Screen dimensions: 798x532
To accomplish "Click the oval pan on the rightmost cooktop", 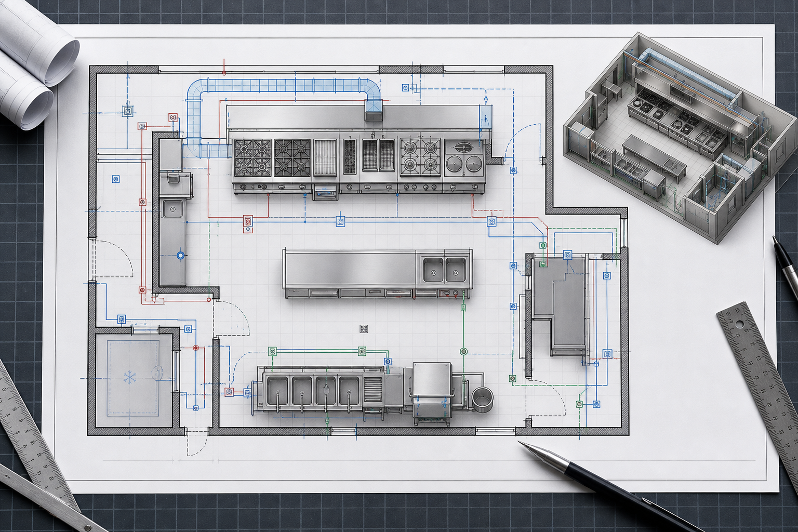I will [463, 147].
